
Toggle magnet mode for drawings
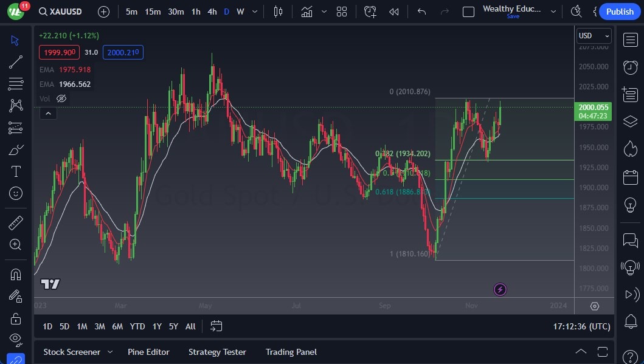click(16, 274)
